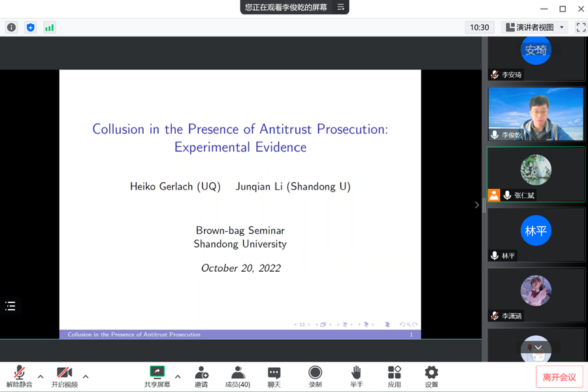Click the blue security shield icon
The width and height of the screenshot is (588, 392).
click(x=30, y=27)
